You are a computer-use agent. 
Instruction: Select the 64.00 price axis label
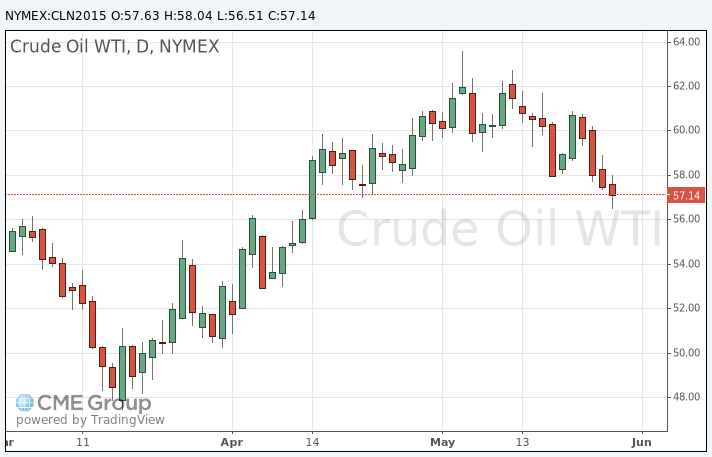click(x=686, y=42)
